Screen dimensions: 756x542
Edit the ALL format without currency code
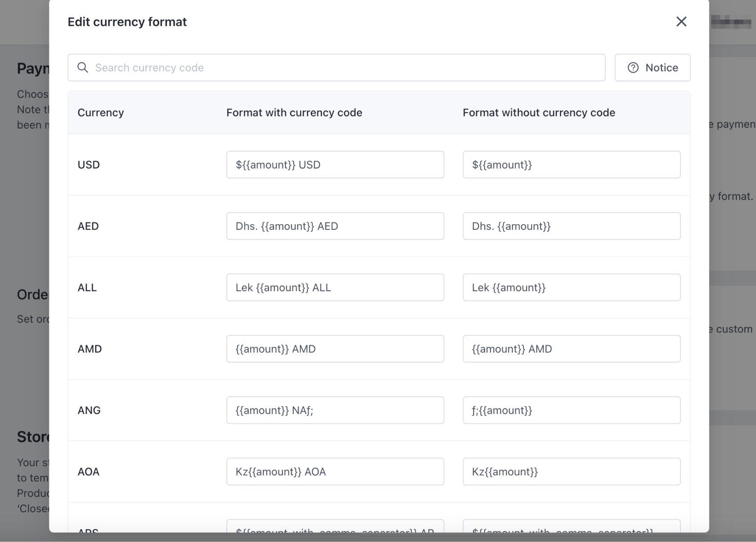[571, 287]
